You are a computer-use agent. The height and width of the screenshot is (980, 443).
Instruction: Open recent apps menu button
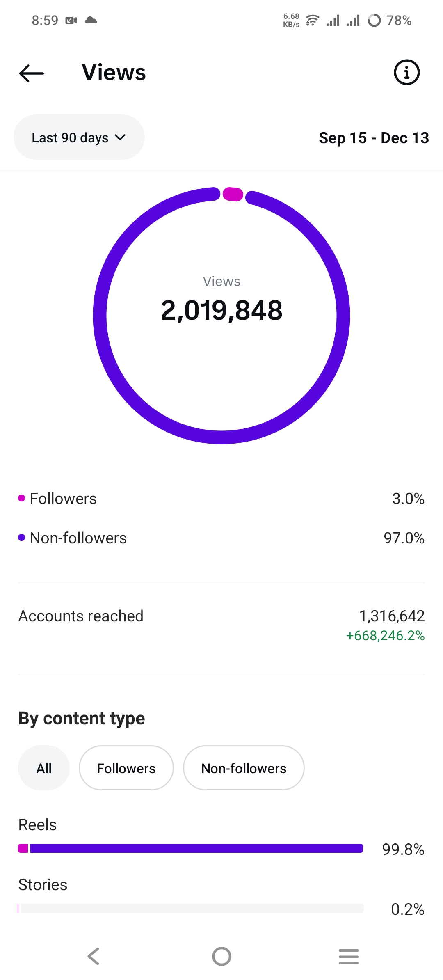[349, 956]
